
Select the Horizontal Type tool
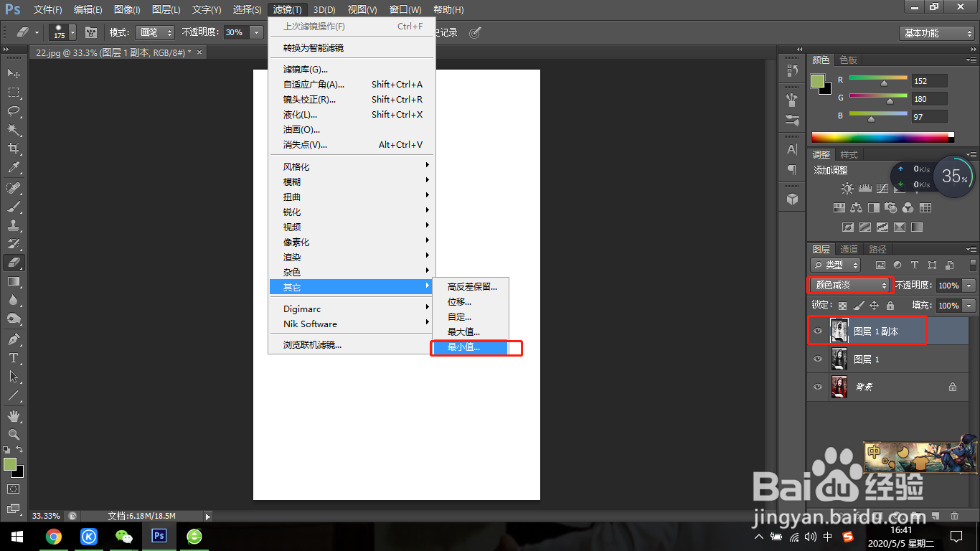click(x=14, y=357)
